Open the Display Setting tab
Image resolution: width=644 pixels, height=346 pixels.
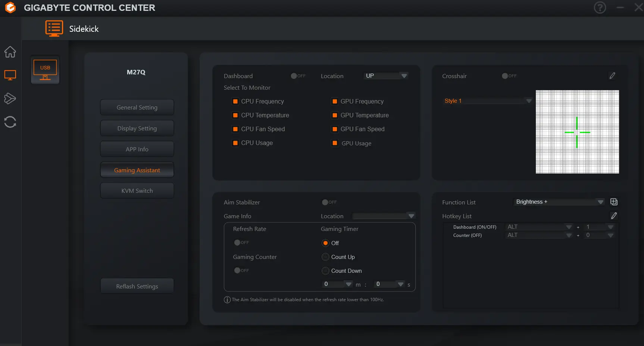click(x=137, y=128)
